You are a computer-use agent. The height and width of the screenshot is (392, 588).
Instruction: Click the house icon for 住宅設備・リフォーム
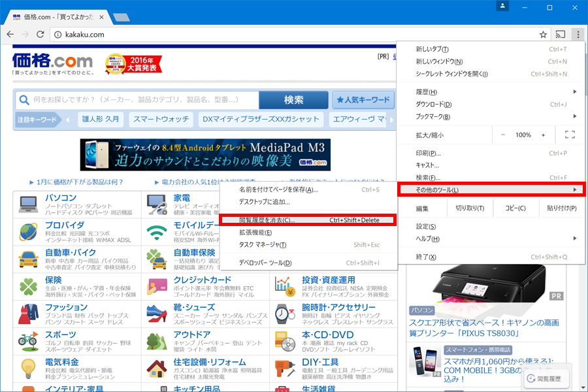[x=157, y=368]
